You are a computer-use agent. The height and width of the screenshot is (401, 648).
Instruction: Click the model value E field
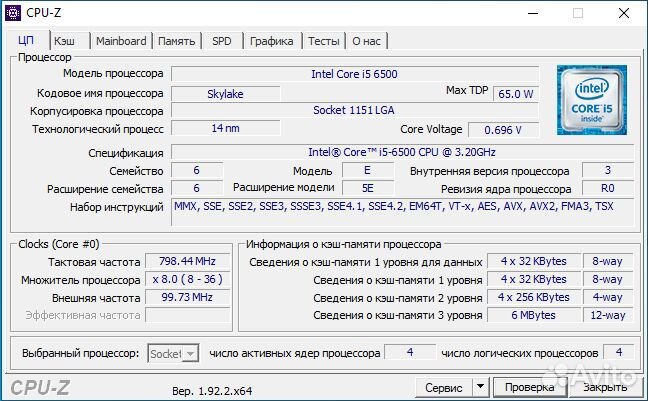pos(368,170)
